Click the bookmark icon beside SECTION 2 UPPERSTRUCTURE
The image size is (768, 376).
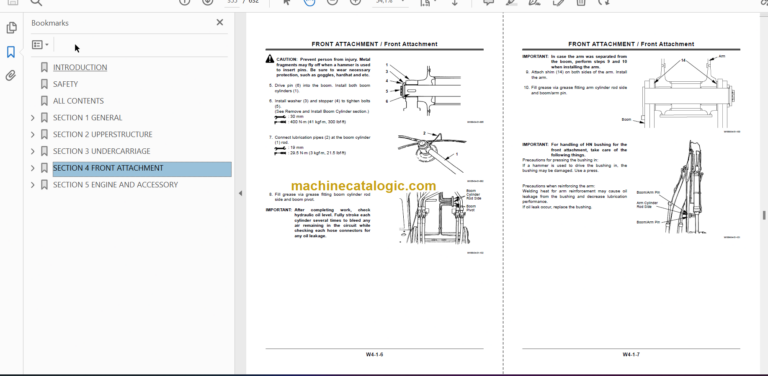click(x=44, y=134)
